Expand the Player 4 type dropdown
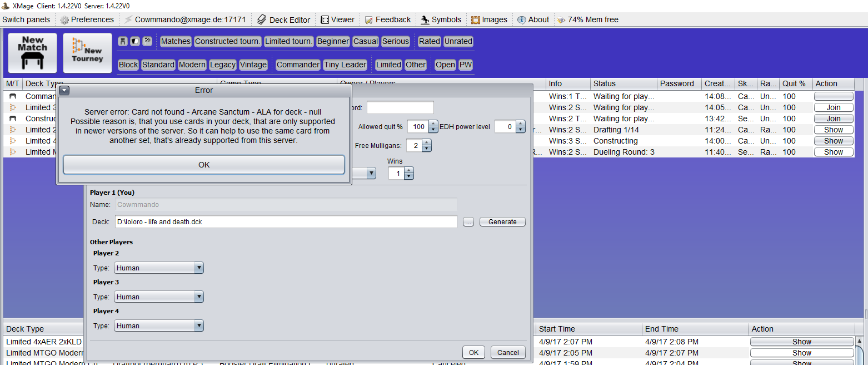This screenshot has height=365, width=868. coord(199,326)
